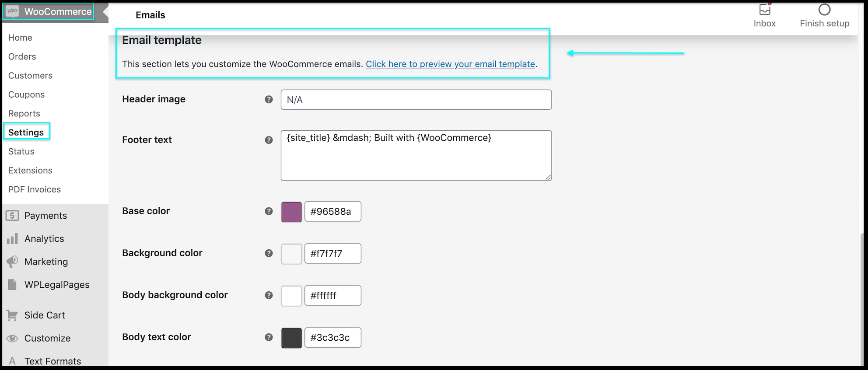The height and width of the screenshot is (370, 868).
Task: Click into the Footer text textarea
Action: point(416,156)
